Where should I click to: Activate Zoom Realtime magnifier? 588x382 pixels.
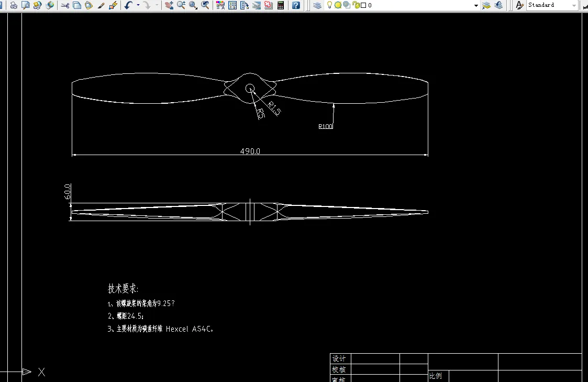(181, 5)
